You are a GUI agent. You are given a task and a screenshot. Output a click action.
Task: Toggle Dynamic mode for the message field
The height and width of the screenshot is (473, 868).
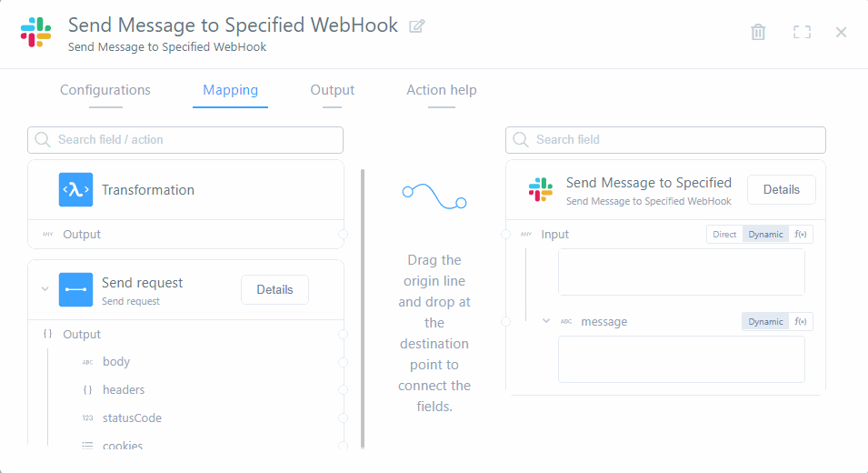(x=765, y=321)
